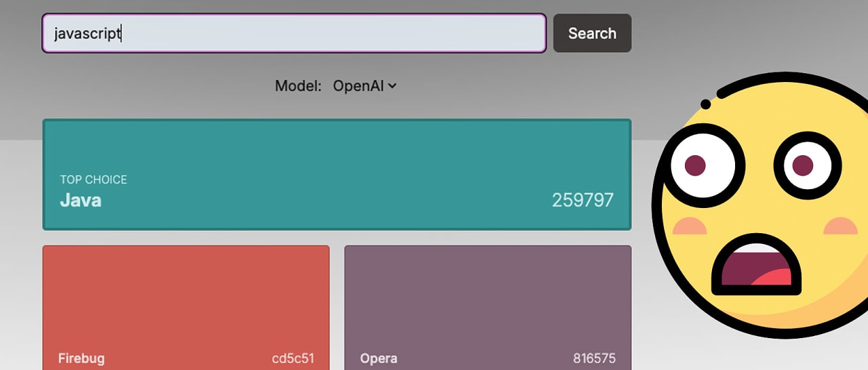Click the color name "Opera"
Screen dimensions: 868x370
click(x=378, y=358)
